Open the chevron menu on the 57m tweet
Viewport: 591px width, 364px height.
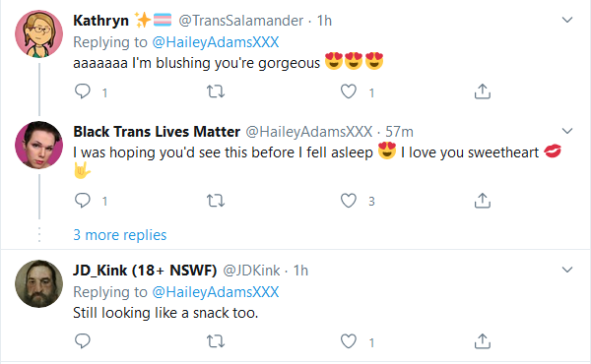pyautogui.click(x=567, y=131)
